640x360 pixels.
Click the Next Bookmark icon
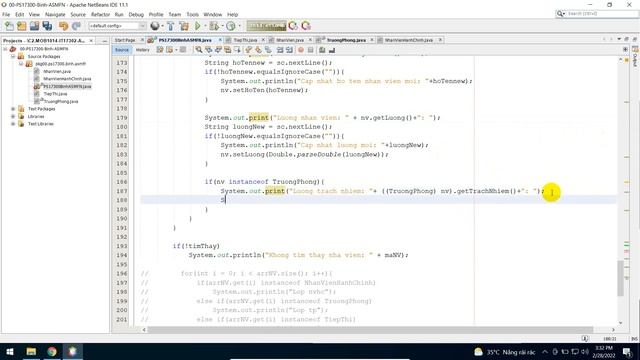(258, 50)
